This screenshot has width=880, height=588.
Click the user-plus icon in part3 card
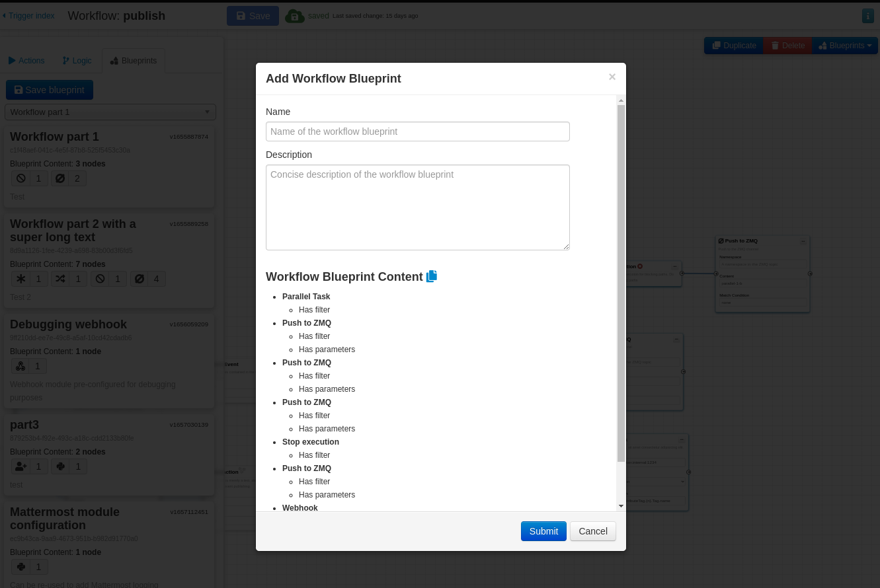[x=20, y=466]
